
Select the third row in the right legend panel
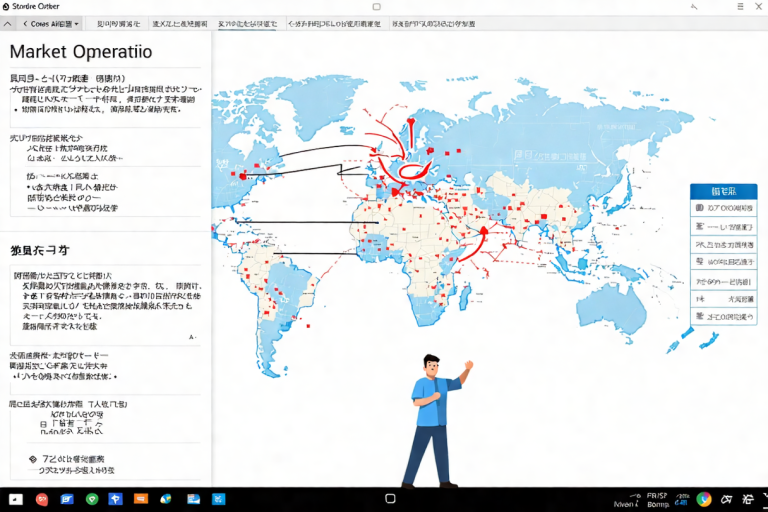pyautogui.click(x=723, y=244)
